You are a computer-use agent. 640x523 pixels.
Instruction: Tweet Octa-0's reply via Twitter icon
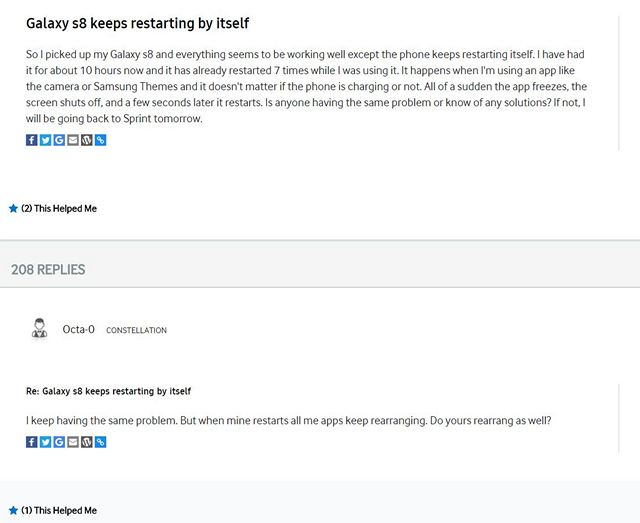(x=45, y=442)
